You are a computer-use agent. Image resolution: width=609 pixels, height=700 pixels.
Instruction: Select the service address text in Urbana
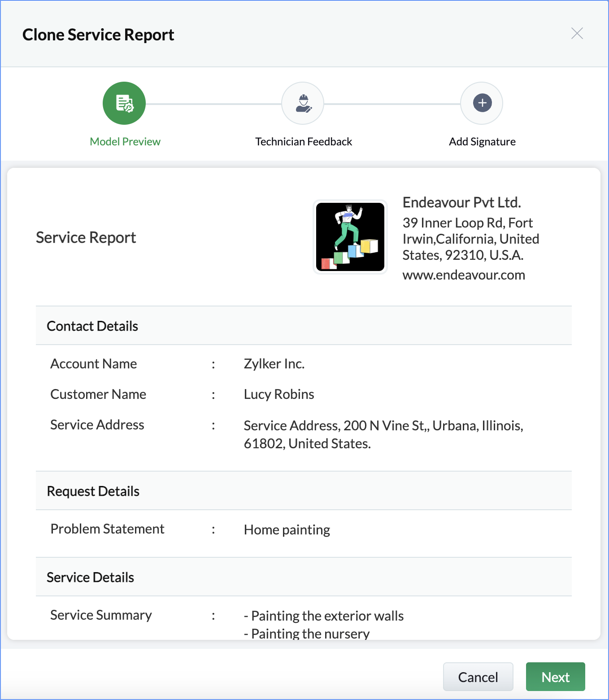click(383, 434)
